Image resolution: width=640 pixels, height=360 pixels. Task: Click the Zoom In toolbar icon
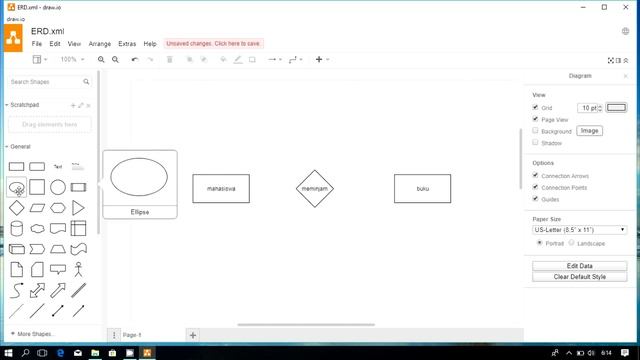pyautogui.click(x=101, y=60)
